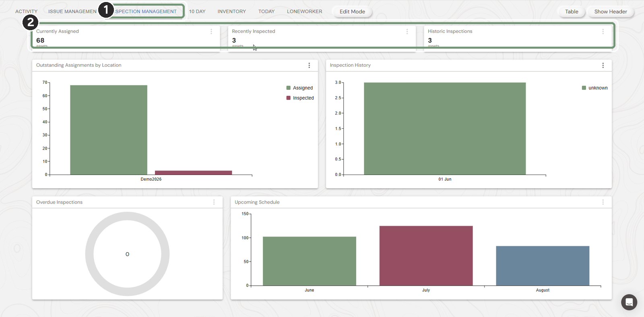Open Upcoming Schedule chart options menu
Viewport: 644px width, 317px height.
pos(603,202)
